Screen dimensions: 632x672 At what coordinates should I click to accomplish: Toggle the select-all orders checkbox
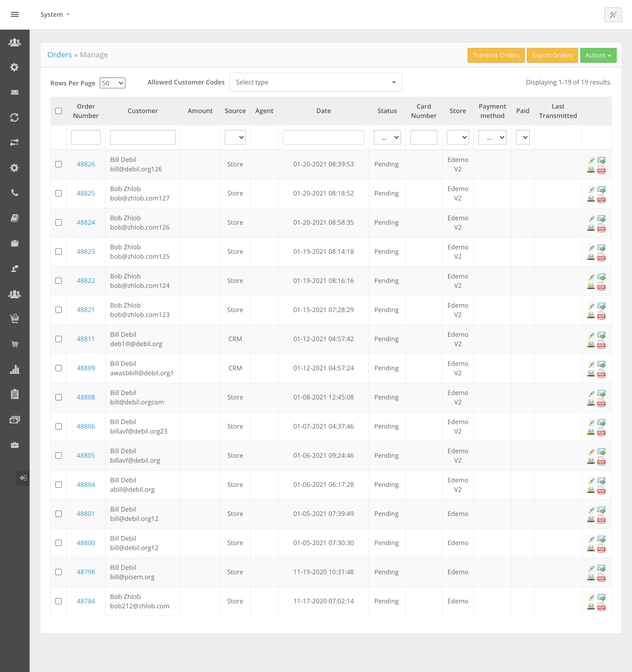click(59, 111)
